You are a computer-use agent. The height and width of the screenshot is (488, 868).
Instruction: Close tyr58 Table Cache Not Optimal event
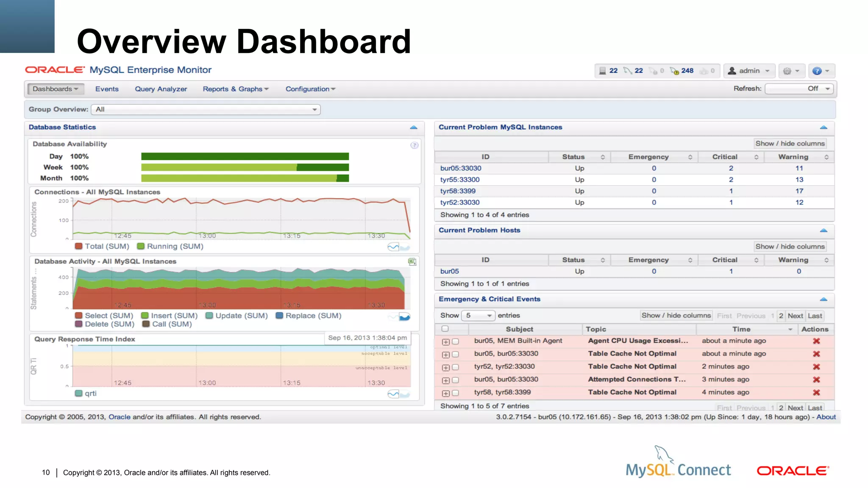click(816, 393)
